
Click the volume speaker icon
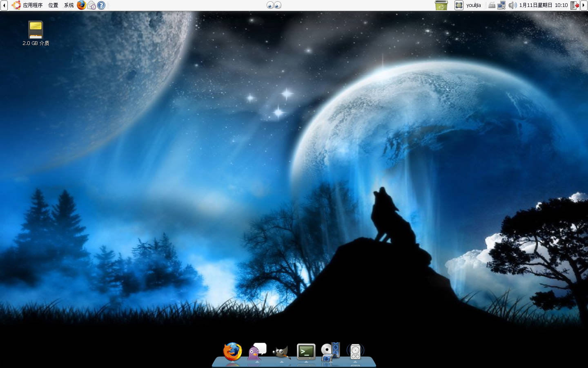coord(512,5)
